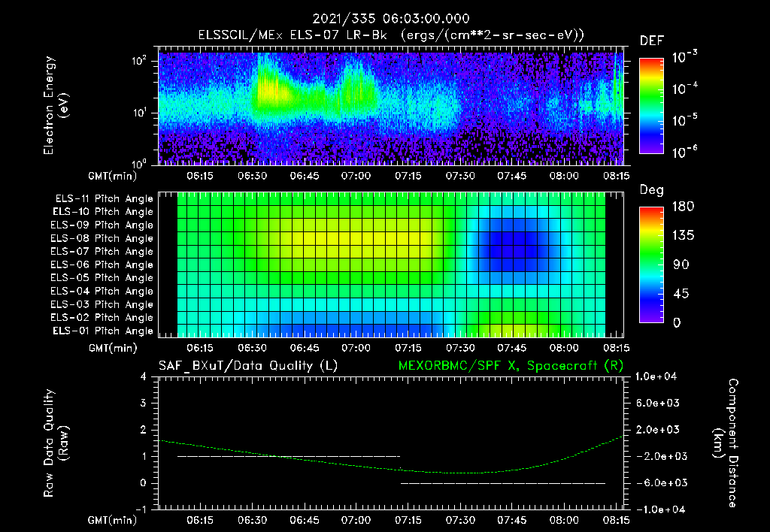Click the ELS-10 Pitch Angle row label
This screenshot has height=532, width=770.
pyautogui.click(x=103, y=212)
